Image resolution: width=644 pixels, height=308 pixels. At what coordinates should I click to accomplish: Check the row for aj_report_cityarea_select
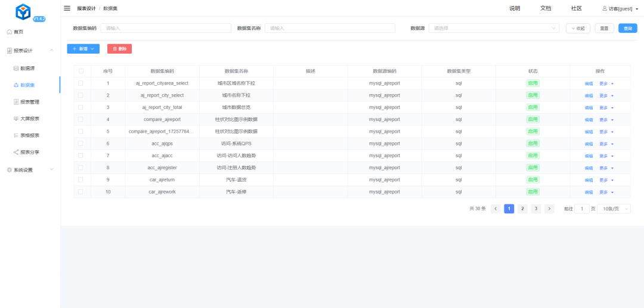coord(81,83)
